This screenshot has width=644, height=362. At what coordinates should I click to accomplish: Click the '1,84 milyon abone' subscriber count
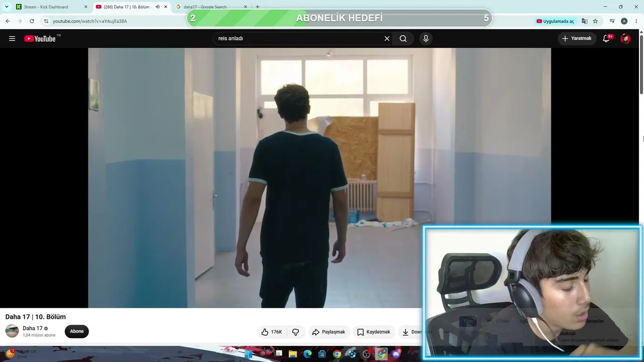pyautogui.click(x=39, y=335)
